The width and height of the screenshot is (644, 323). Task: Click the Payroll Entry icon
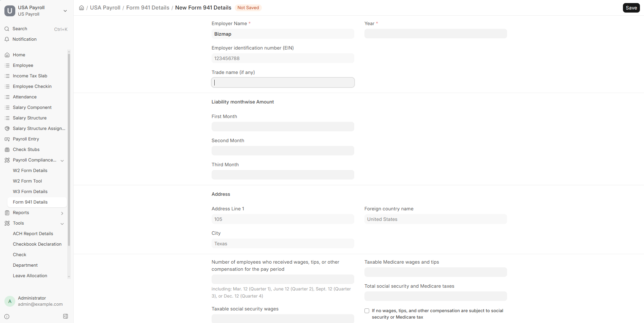(7, 139)
